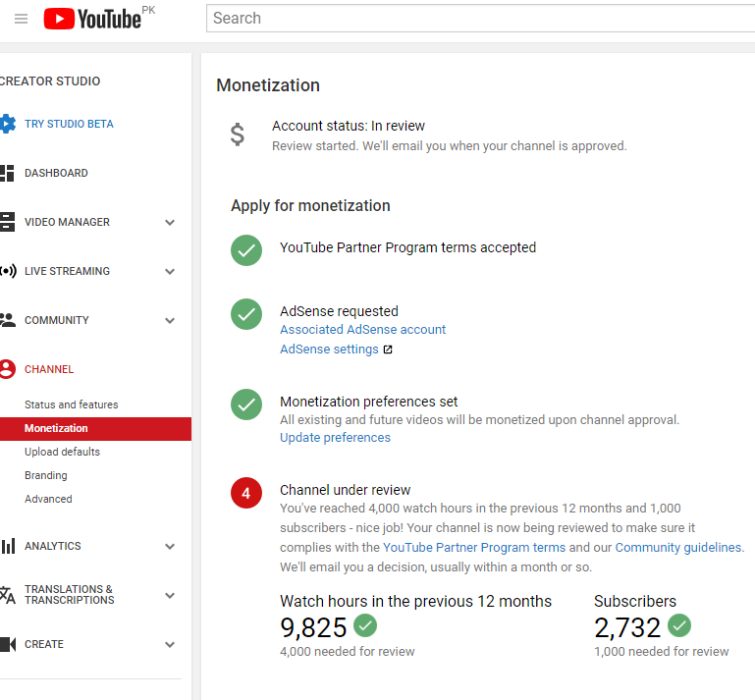The height and width of the screenshot is (700, 755).
Task: Expand the Create chevron
Action: point(170,645)
